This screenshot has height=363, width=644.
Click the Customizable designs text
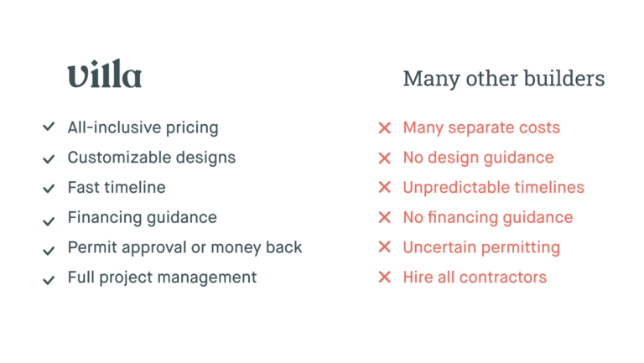coord(152,158)
